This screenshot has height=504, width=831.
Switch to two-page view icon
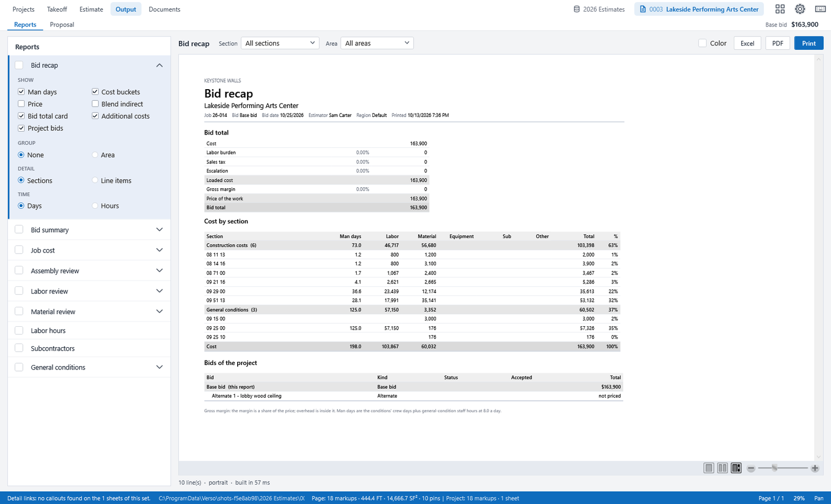point(722,468)
